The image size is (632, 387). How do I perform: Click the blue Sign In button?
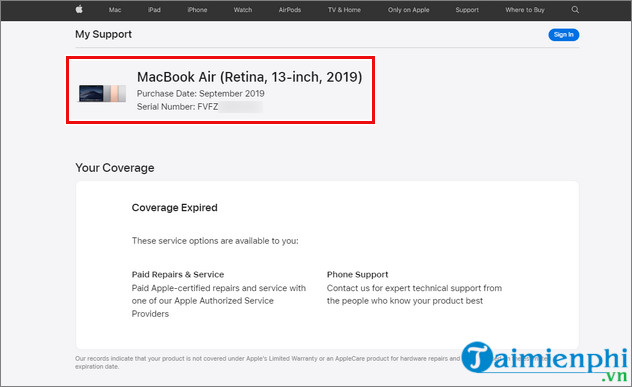tap(563, 35)
